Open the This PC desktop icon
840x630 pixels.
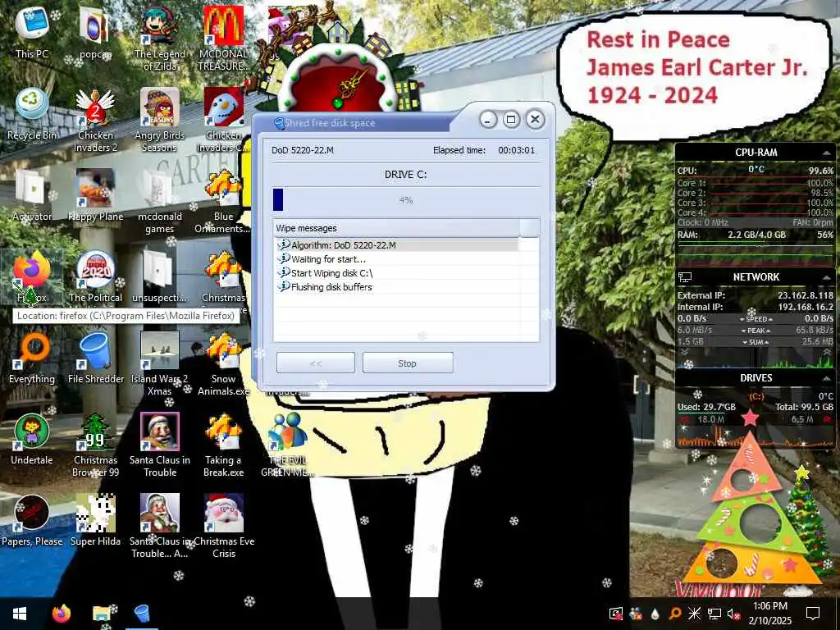tap(32, 33)
